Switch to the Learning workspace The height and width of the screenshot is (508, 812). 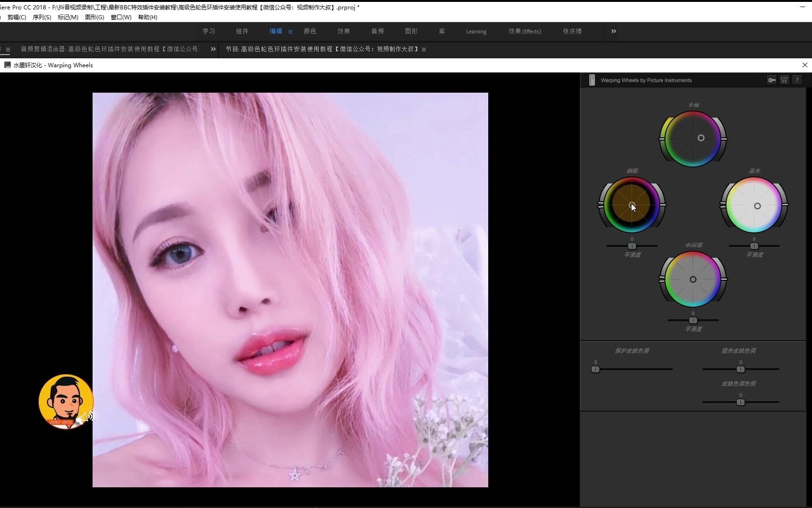pos(476,32)
